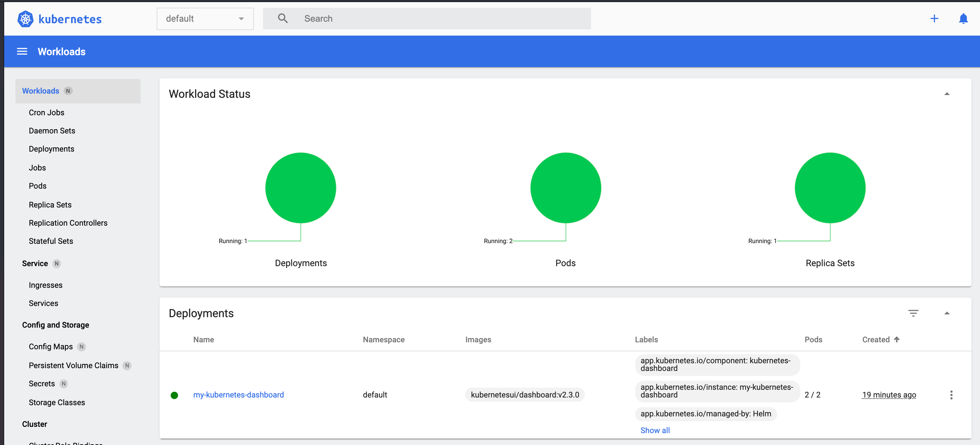Click inside the Search input field
The width and height of the screenshot is (980, 445).
tap(419, 18)
